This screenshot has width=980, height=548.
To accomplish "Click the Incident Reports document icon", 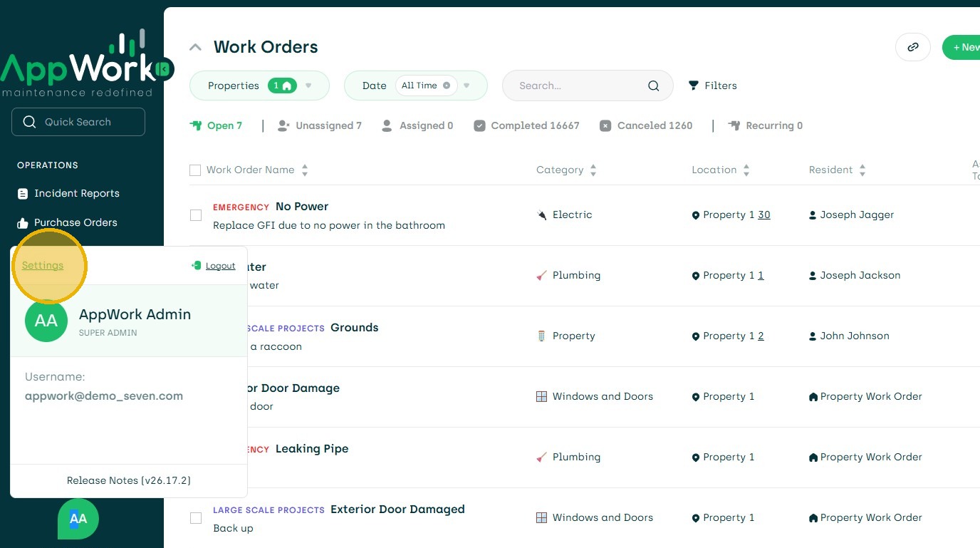I will click(x=23, y=194).
